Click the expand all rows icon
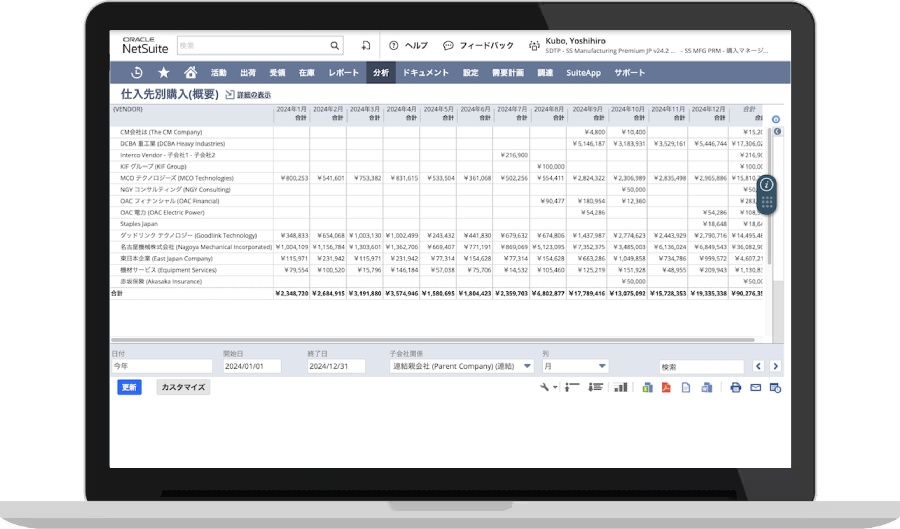Image resolution: width=900 pixels, height=529 pixels. tap(595, 387)
